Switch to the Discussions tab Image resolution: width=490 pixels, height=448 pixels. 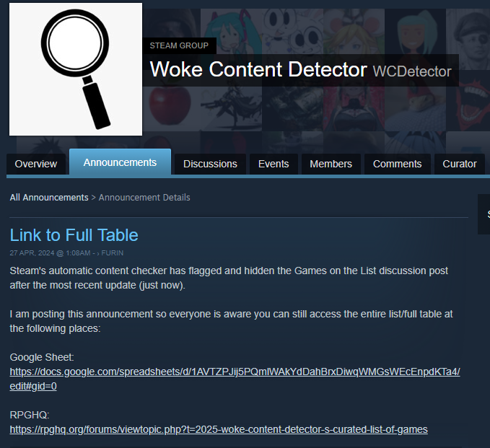pos(210,164)
